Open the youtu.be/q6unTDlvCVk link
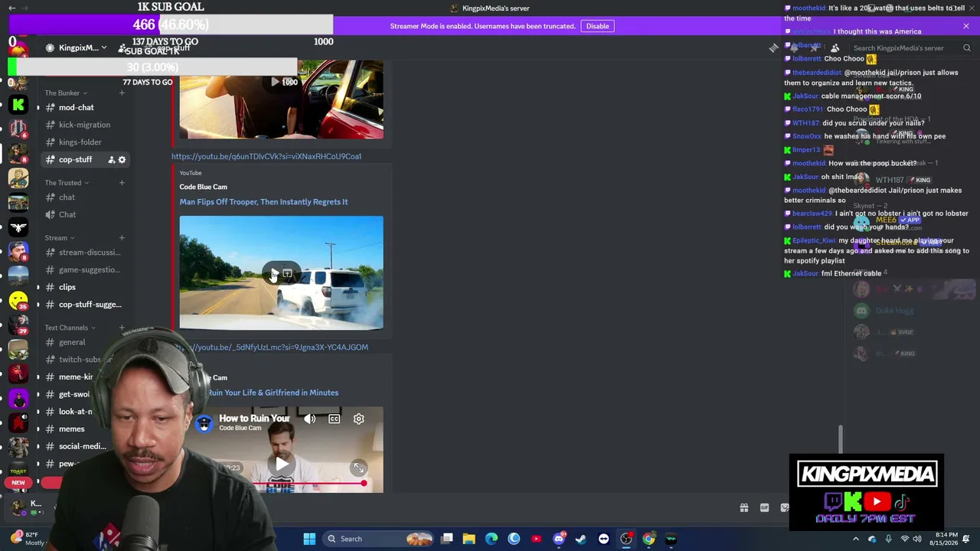980x551 pixels. coord(266,156)
